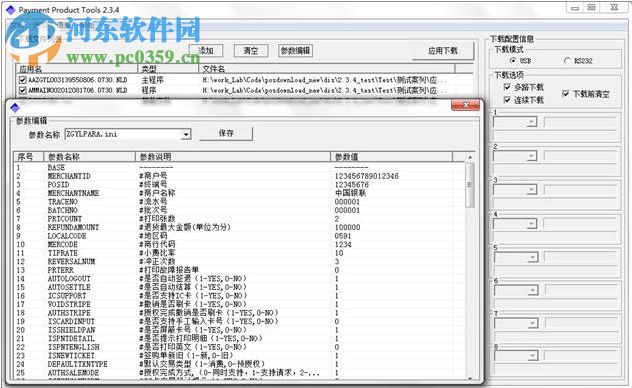Click the 添加 button
Viewport: 632px width, 388px height.
click(206, 51)
